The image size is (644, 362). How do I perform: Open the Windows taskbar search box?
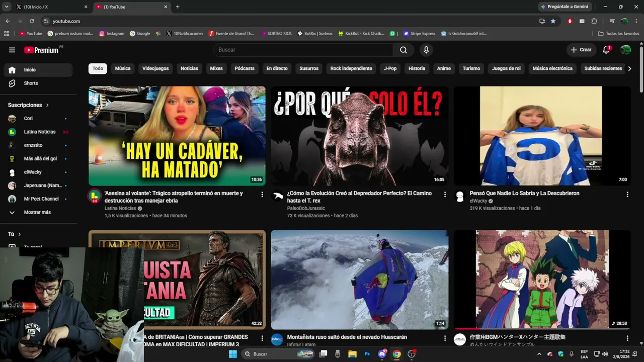tap(279, 354)
